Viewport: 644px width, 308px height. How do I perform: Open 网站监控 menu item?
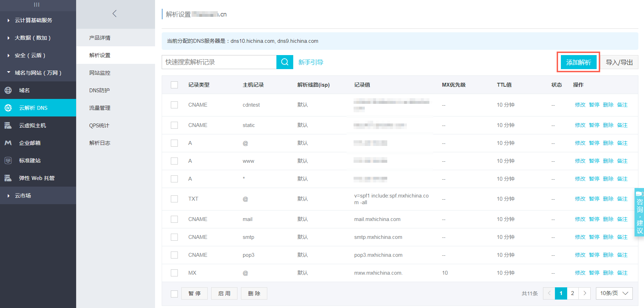click(x=116, y=73)
